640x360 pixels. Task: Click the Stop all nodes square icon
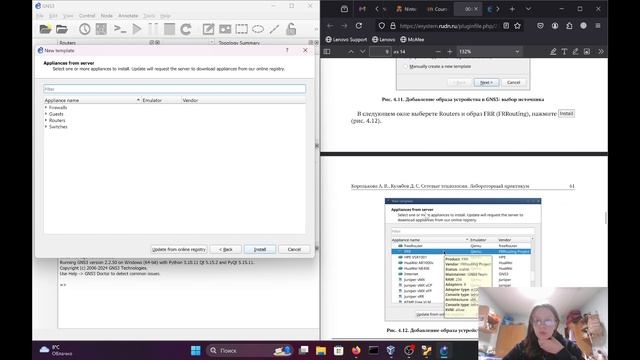[169, 29]
